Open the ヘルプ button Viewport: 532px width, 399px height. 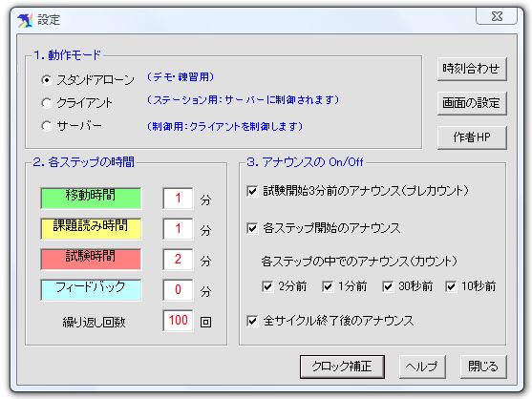coord(422,367)
